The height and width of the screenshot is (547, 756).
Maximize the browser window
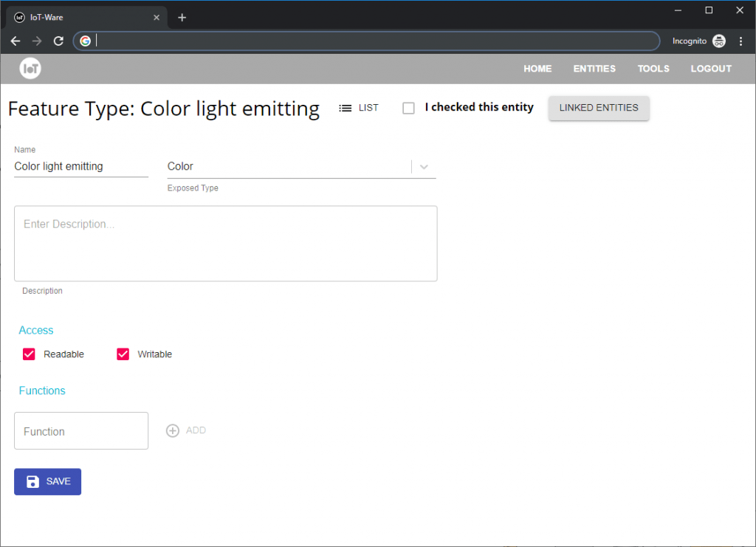[x=709, y=10]
